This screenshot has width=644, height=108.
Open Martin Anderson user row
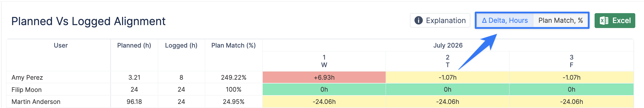[x=36, y=102]
